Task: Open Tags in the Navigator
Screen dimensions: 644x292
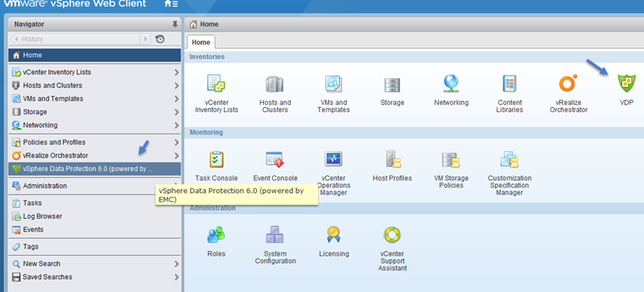Action: pyautogui.click(x=94, y=246)
